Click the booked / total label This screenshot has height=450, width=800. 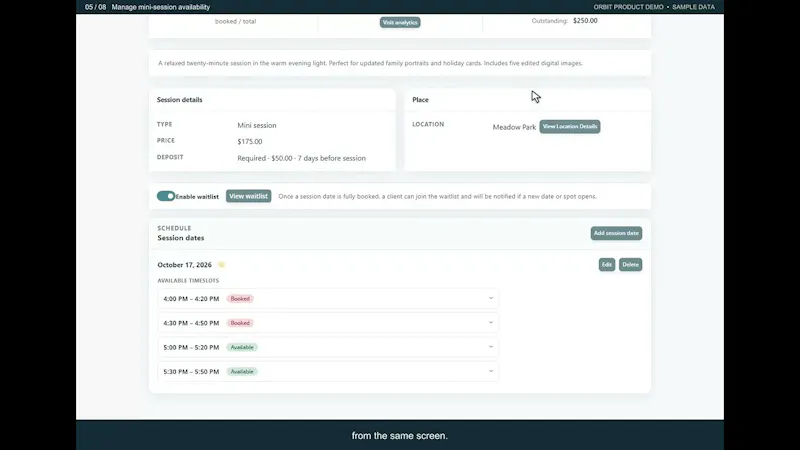point(236,21)
